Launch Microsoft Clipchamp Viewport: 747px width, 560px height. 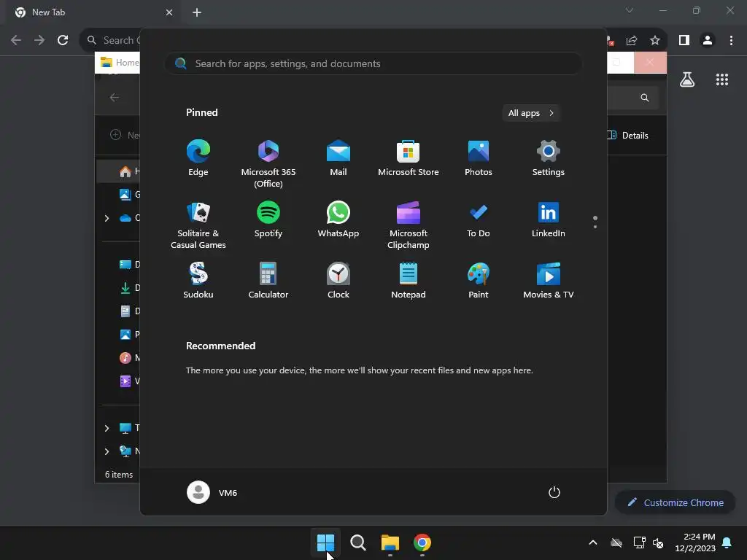point(409,225)
